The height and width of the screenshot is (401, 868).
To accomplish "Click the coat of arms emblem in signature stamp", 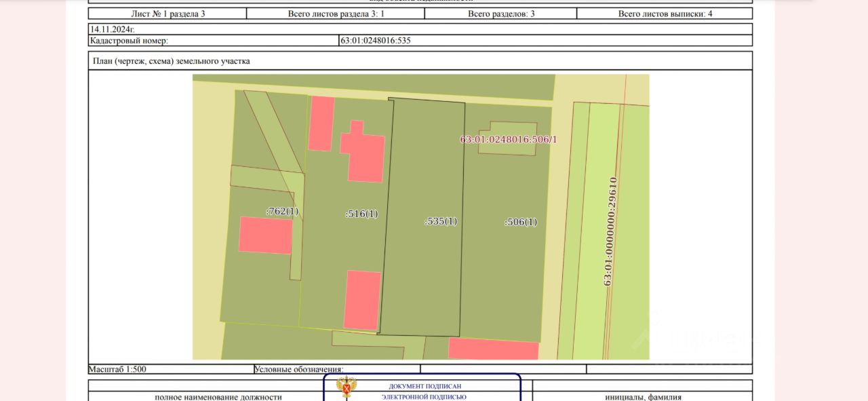I will (x=347, y=387).
